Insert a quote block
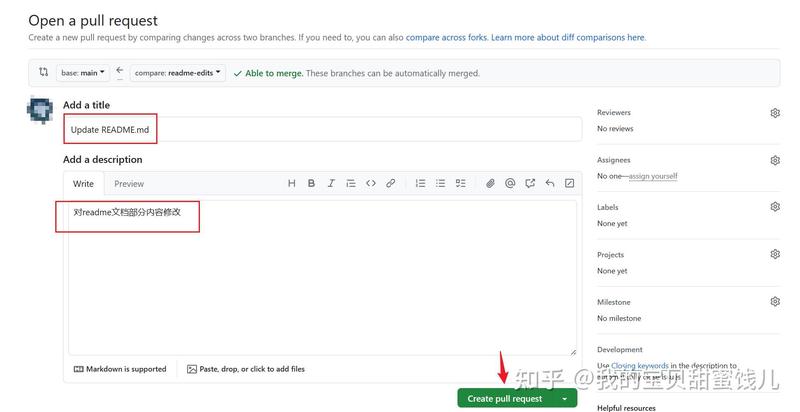800x412 pixels. tap(351, 183)
